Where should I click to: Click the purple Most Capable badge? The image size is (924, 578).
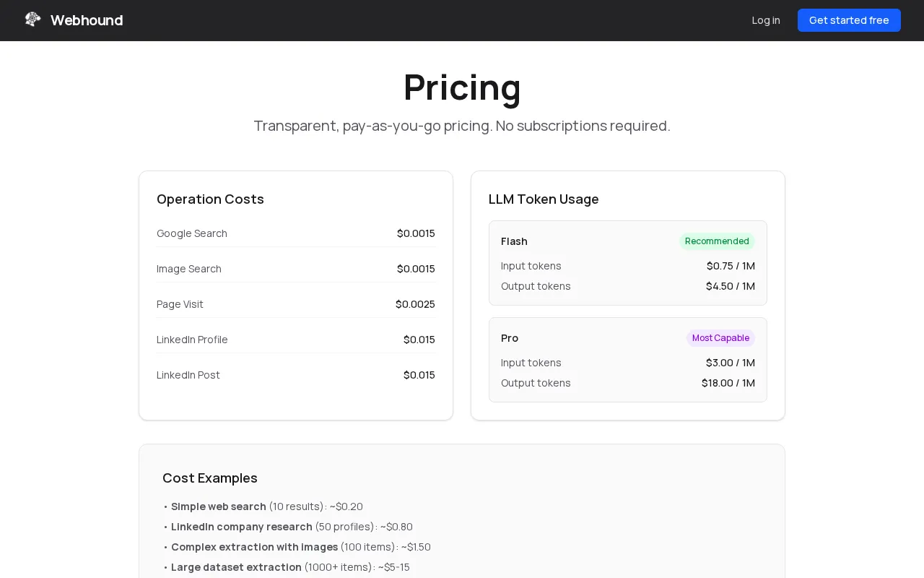click(x=720, y=338)
